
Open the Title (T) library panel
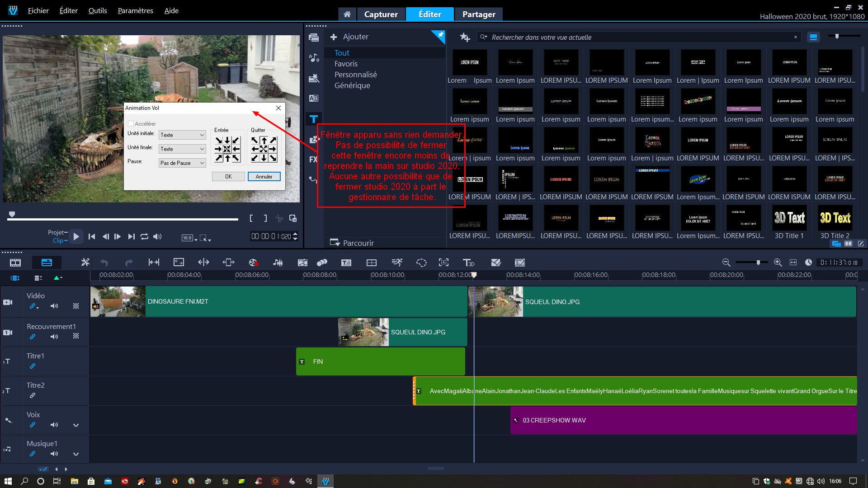314,119
